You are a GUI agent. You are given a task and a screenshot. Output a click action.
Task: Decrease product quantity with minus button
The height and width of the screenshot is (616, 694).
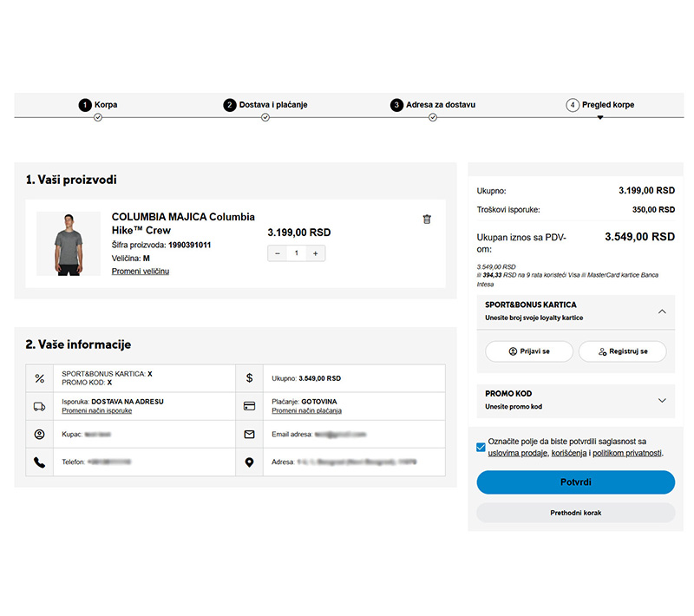(278, 253)
